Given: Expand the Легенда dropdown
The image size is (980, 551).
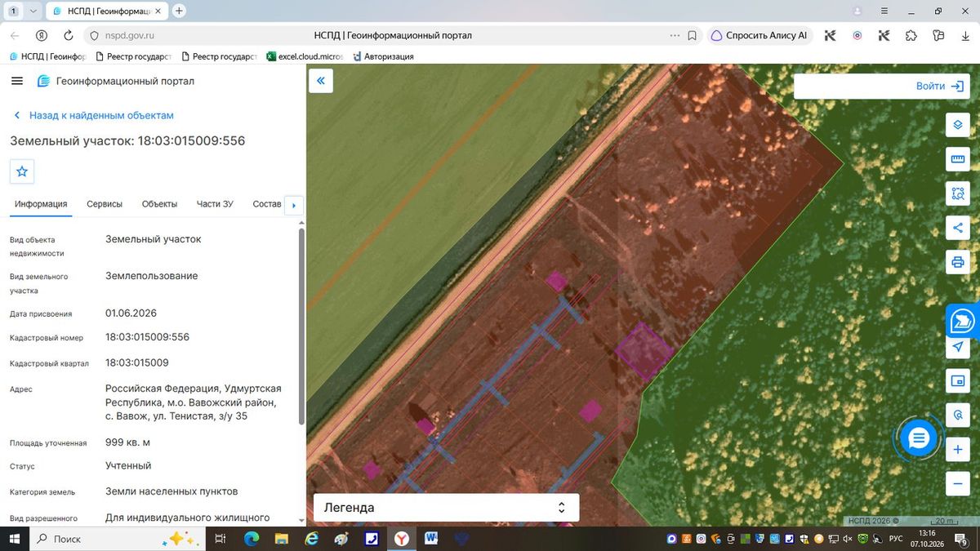Looking at the screenshot, I should coord(447,508).
